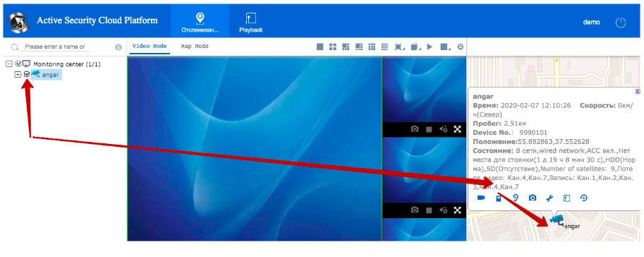Click the play all videos icon

(430, 47)
